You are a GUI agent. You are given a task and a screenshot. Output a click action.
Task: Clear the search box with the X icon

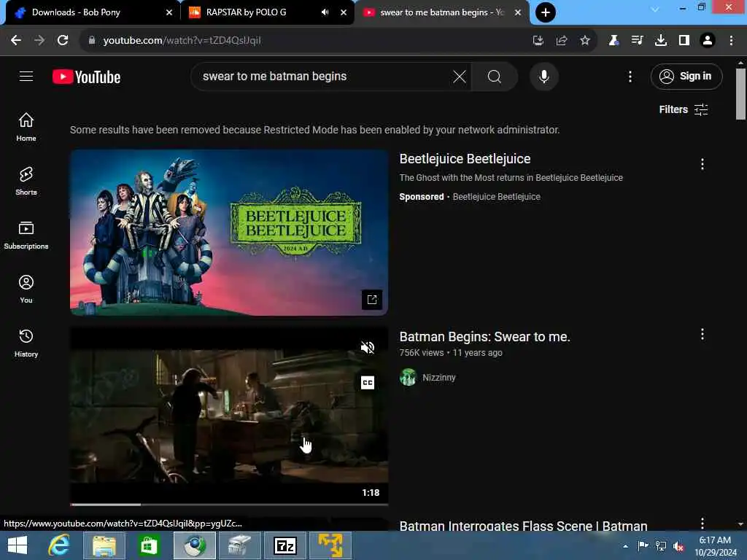(460, 76)
